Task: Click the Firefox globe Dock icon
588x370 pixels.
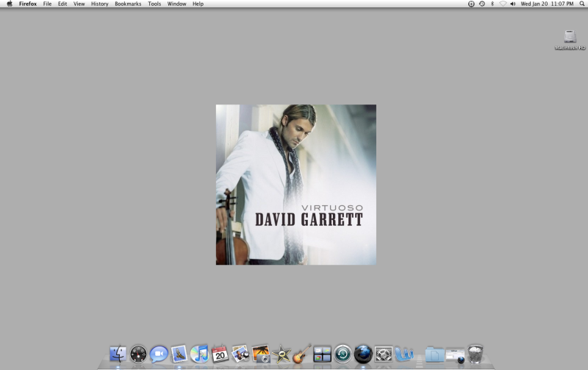Action: 363,354
